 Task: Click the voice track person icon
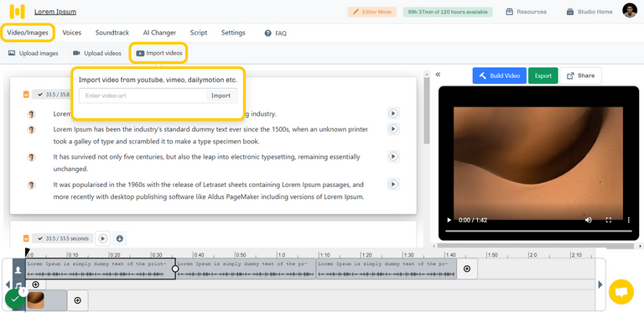point(18,270)
